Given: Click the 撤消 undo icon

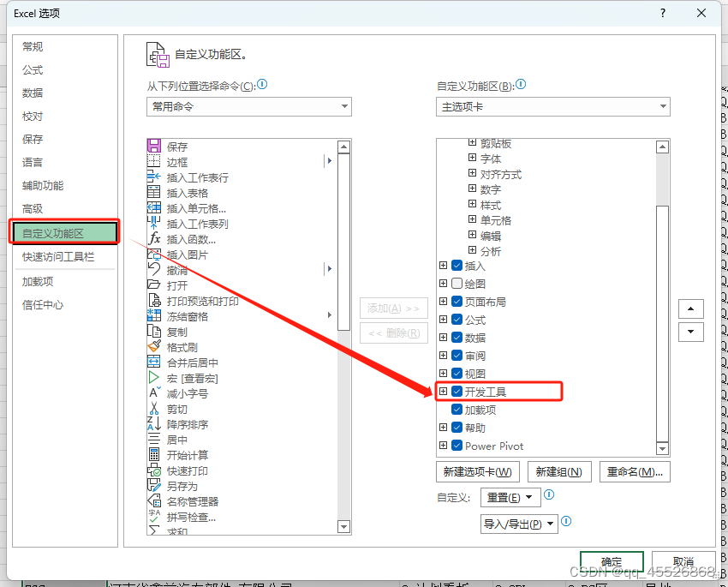Looking at the screenshot, I should (x=154, y=269).
